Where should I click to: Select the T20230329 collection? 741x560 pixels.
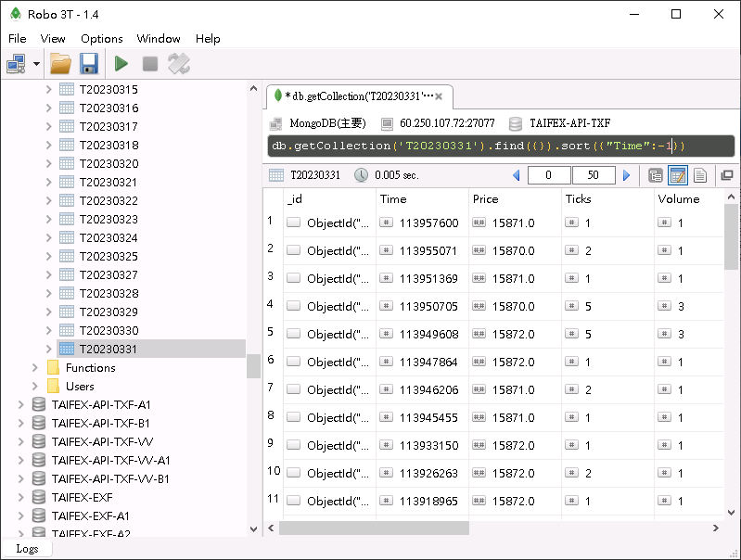point(109,312)
